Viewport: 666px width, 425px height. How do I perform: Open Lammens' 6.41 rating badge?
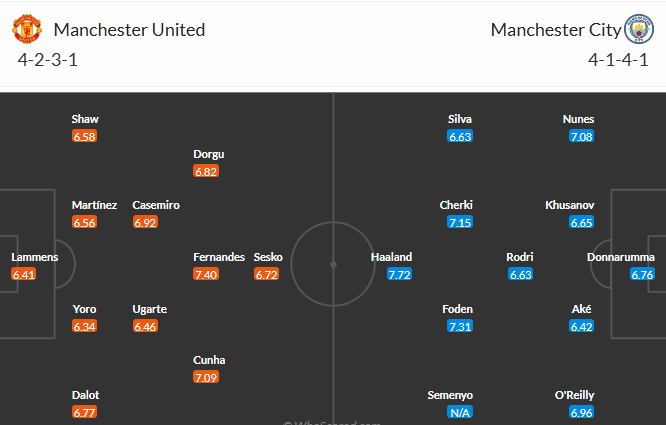pyautogui.click(x=24, y=274)
